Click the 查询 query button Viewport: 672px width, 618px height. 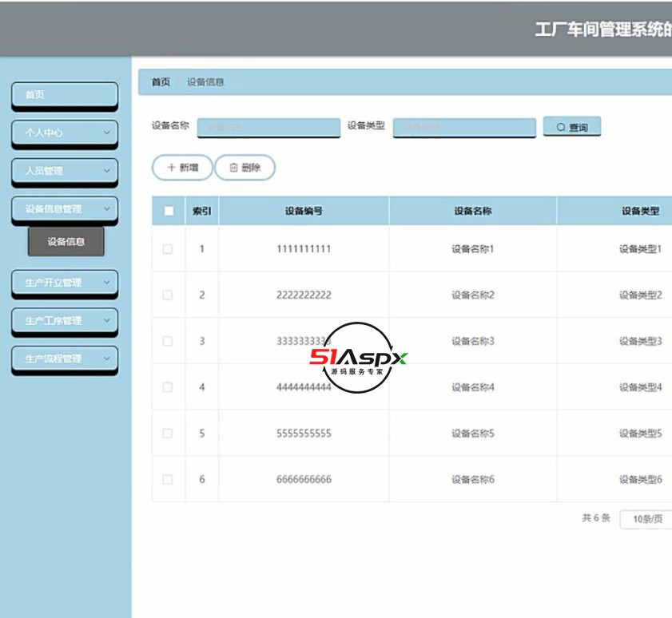click(x=572, y=125)
